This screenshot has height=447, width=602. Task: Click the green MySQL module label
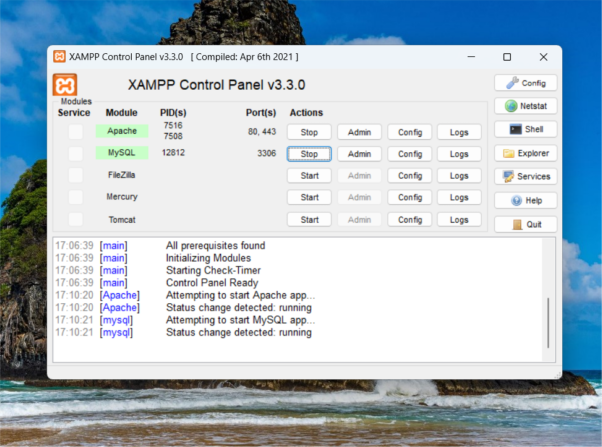tap(122, 152)
